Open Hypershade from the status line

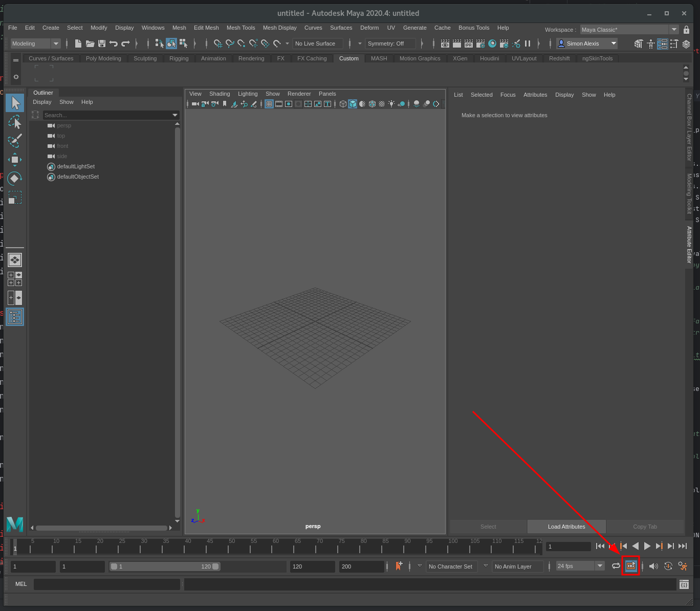tap(492, 43)
